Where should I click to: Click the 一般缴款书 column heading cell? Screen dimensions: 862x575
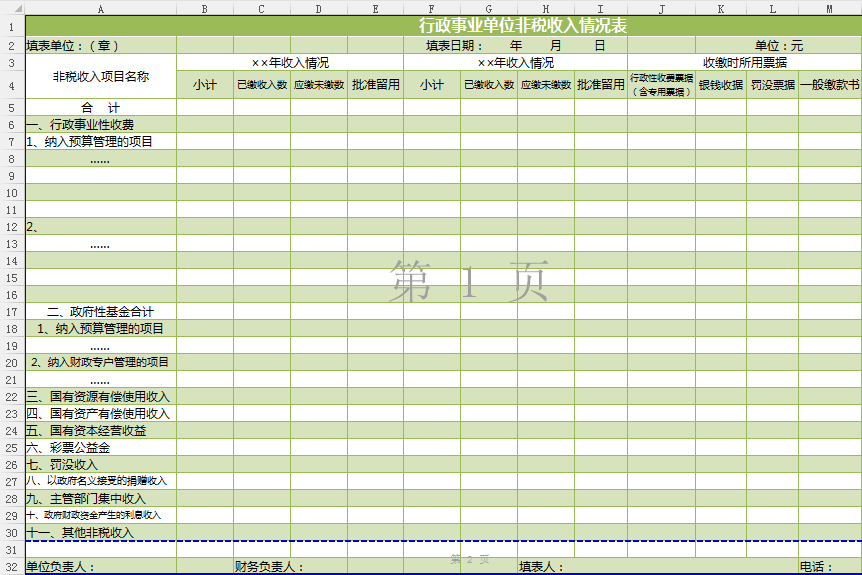coord(829,85)
